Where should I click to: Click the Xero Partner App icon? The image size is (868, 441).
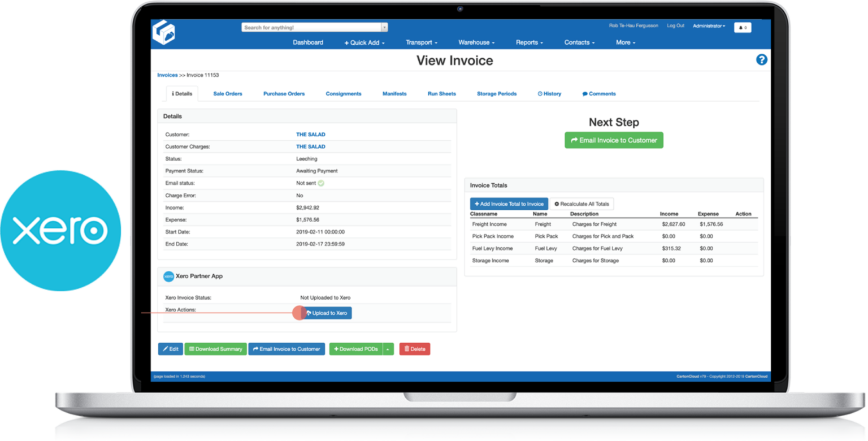[x=169, y=276]
